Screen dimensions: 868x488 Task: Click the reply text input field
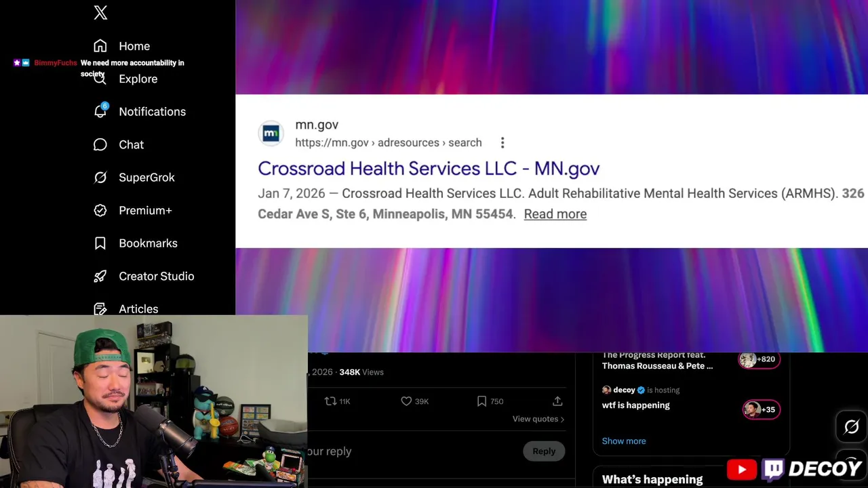pyautogui.click(x=414, y=451)
